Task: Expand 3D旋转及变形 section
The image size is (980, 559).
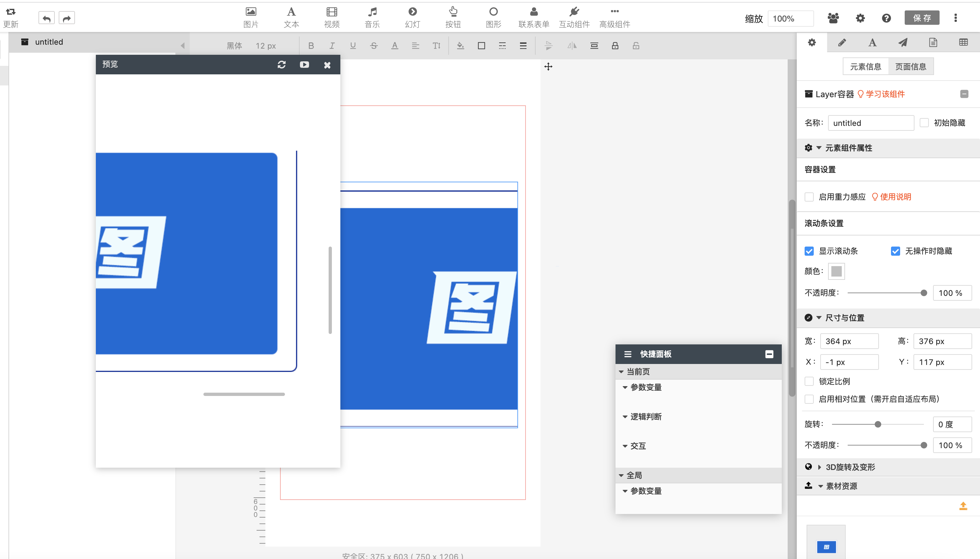Action: (x=820, y=467)
